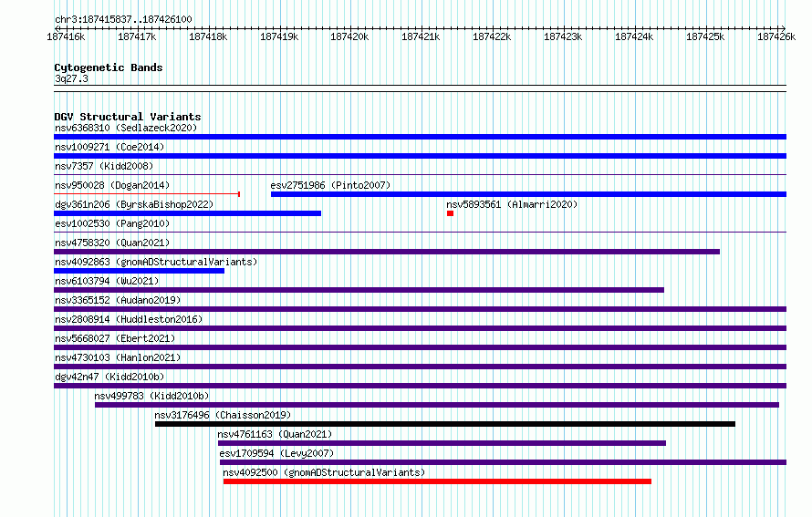Open the nsv4761163 (Quan2021) label

pyautogui.click(x=275, y=434)
